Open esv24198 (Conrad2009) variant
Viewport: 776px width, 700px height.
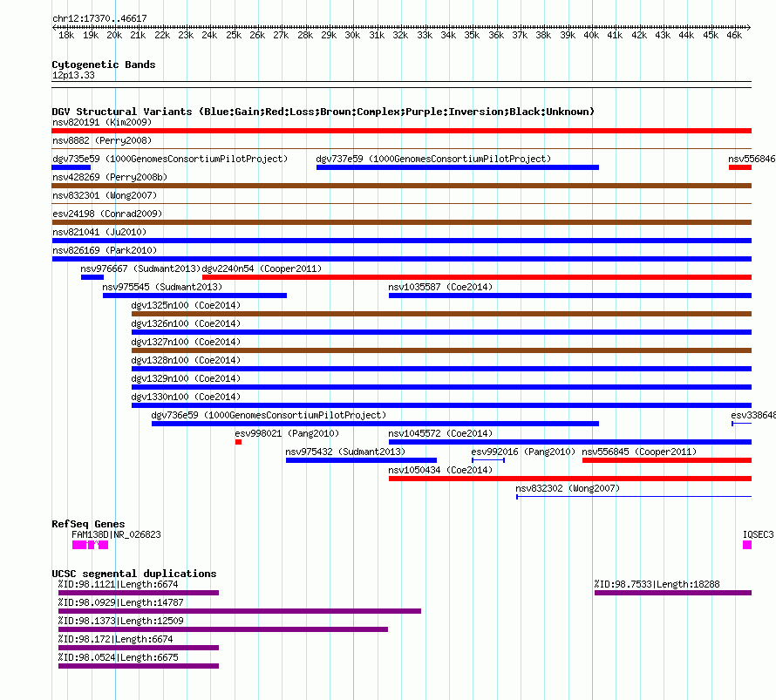tap(401, 222)
